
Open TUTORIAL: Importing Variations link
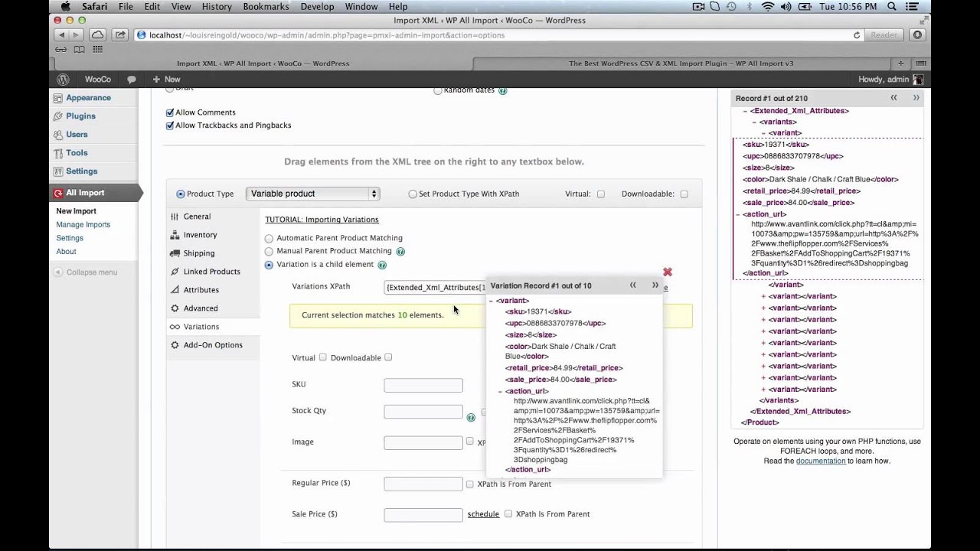pyautogui.click(x=322, y=220)
